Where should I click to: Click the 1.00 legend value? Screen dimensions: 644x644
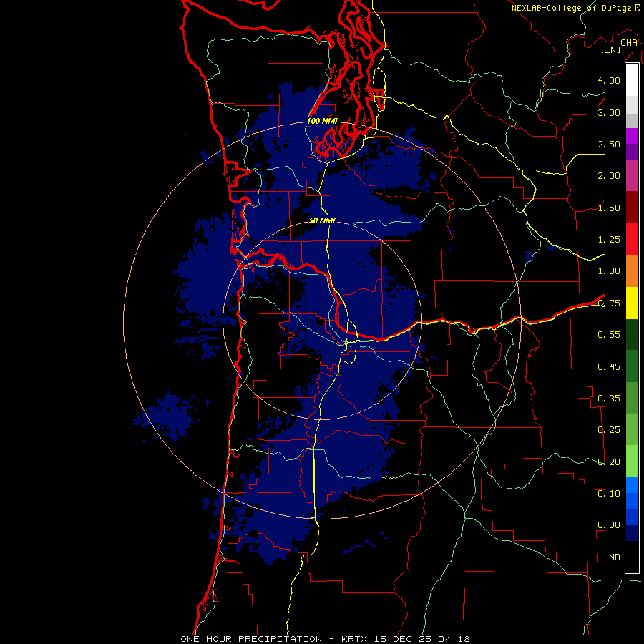coord(609,271)
